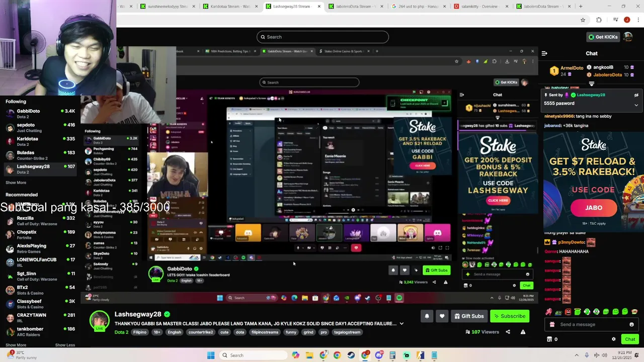Select the Filipino language tag
This screenshot has width=644, height=362.
(140, 332)
